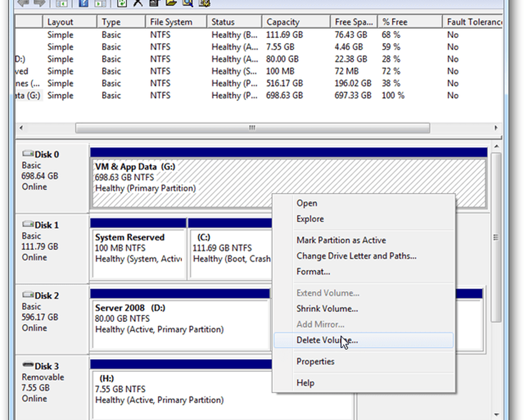This screenshot has height=420, width=524.
Task: Click the Disk 1 drive icon
Action: click(28, 224)
